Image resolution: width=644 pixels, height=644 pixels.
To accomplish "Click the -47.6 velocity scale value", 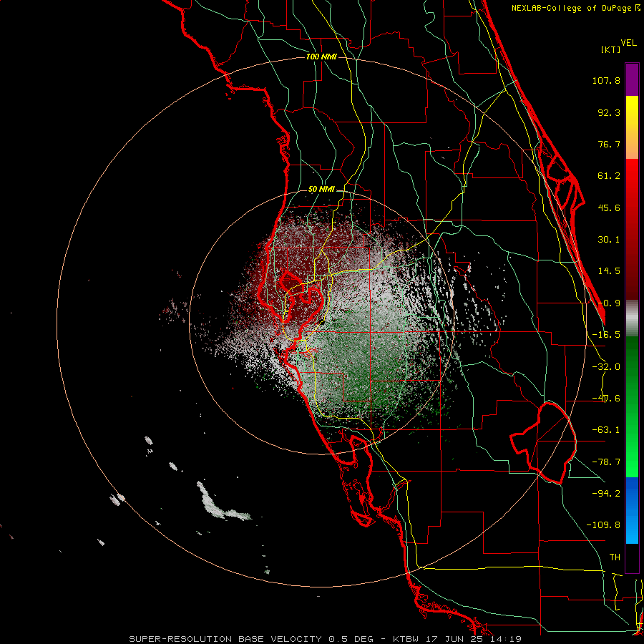I will click(606, 399).
